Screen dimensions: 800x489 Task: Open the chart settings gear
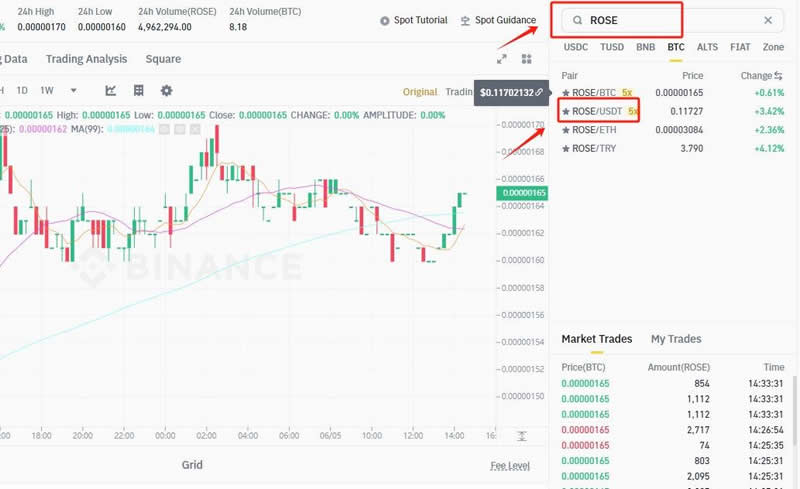(166, 91)
